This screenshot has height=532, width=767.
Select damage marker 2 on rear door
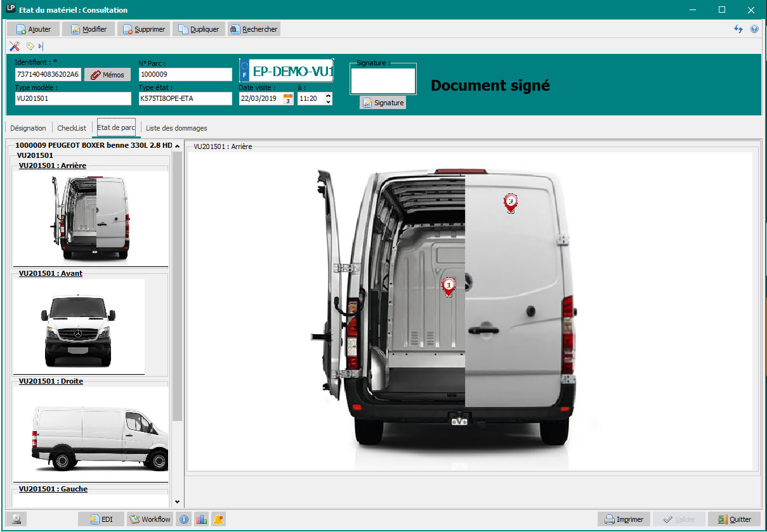point(511,202)
